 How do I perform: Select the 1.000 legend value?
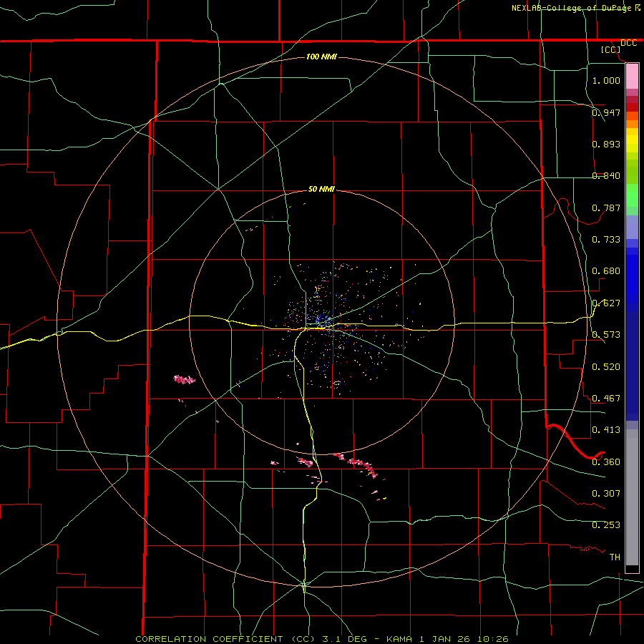(x=606, y=80)
